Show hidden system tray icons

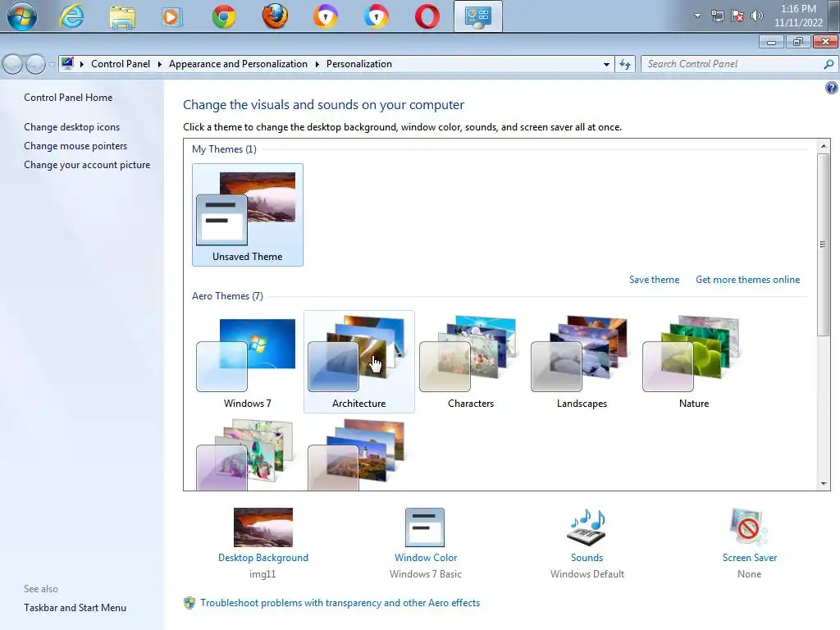(697, 16)
